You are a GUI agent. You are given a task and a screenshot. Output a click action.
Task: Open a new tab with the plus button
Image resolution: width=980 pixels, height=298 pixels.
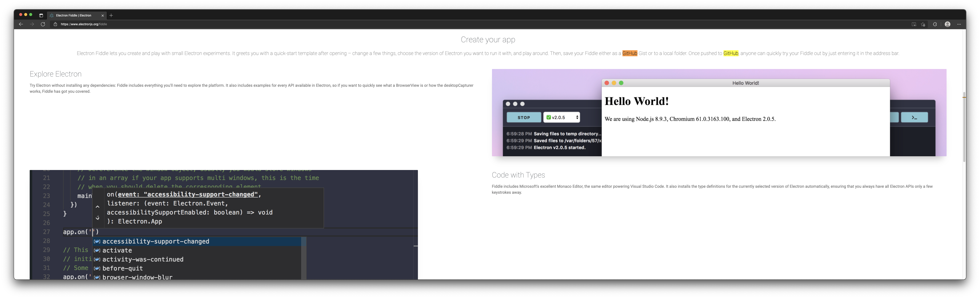click(x=111, y=15)
